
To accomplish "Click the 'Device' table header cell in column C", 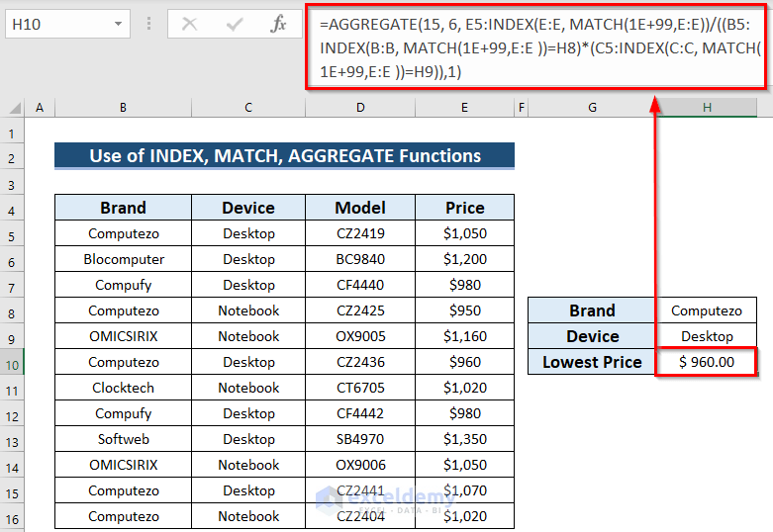I will click(x=248, y=208).
